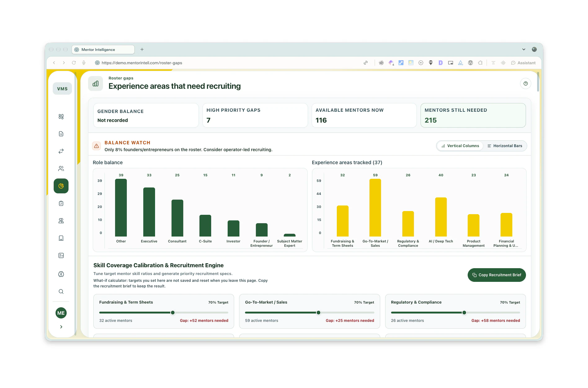
Task: Open the search icon in sidebar
Action: tap(61, 291)
